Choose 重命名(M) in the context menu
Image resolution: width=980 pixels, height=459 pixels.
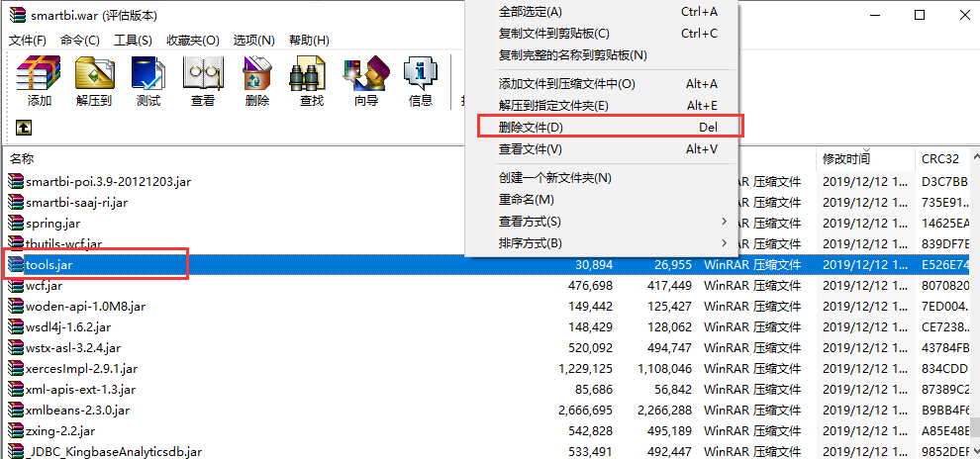[x=603, y=199]
